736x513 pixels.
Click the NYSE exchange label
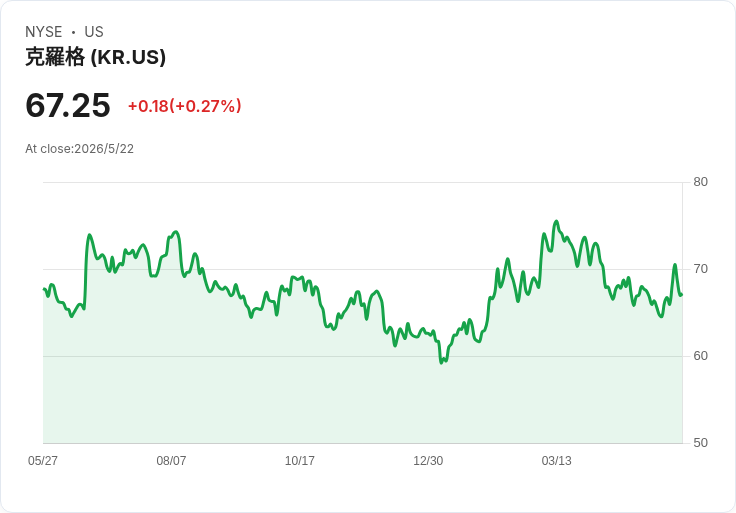coord(44,32)
